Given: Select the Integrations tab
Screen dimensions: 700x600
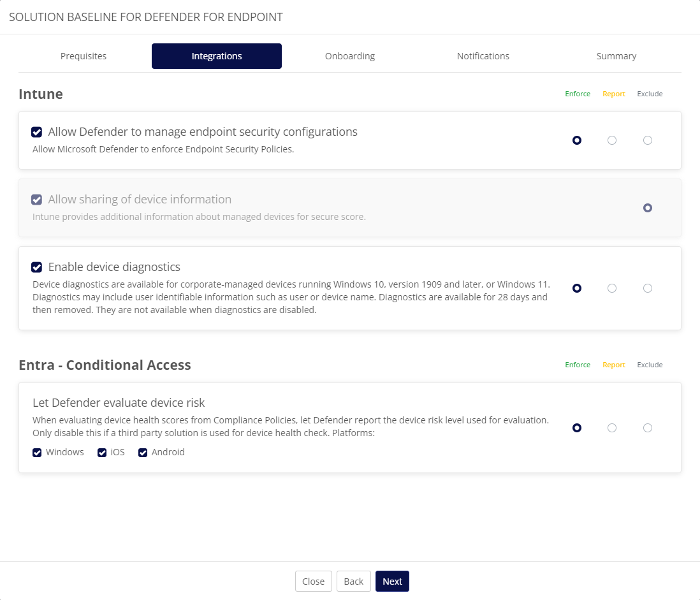Looking at the screenshot, I should (x=217, y=56).
